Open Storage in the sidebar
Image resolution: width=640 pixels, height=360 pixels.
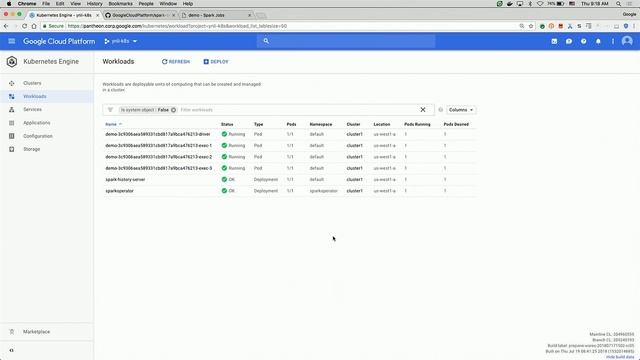coord(32,149)
